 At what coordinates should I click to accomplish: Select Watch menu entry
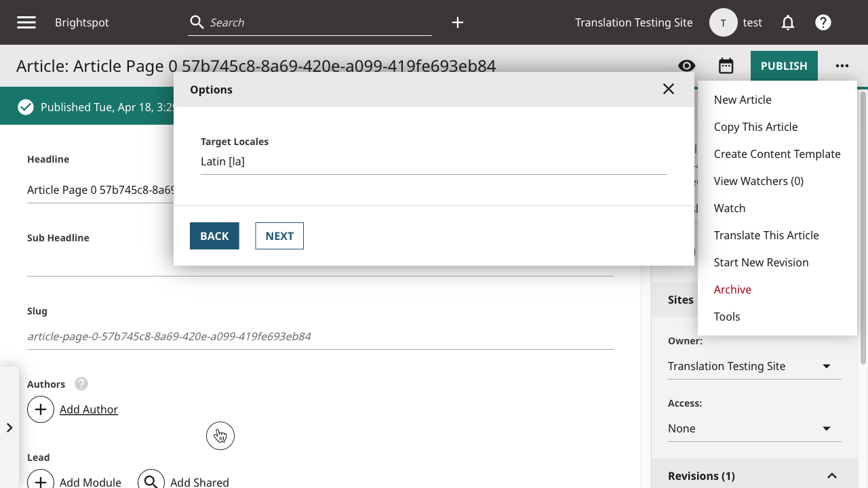point(777,208)
